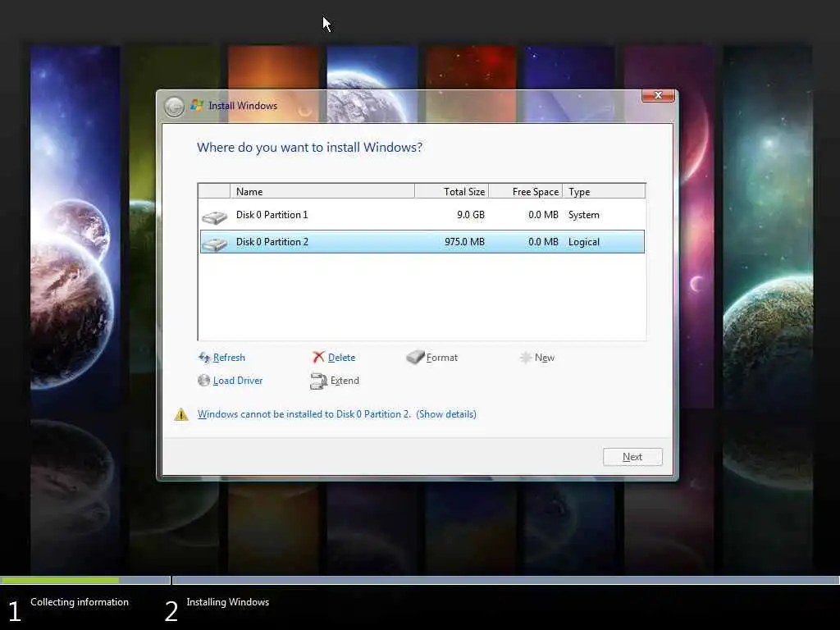Click the 'Collecting information' step label
This screenshot has width=840, height=630.
[80, 601]
